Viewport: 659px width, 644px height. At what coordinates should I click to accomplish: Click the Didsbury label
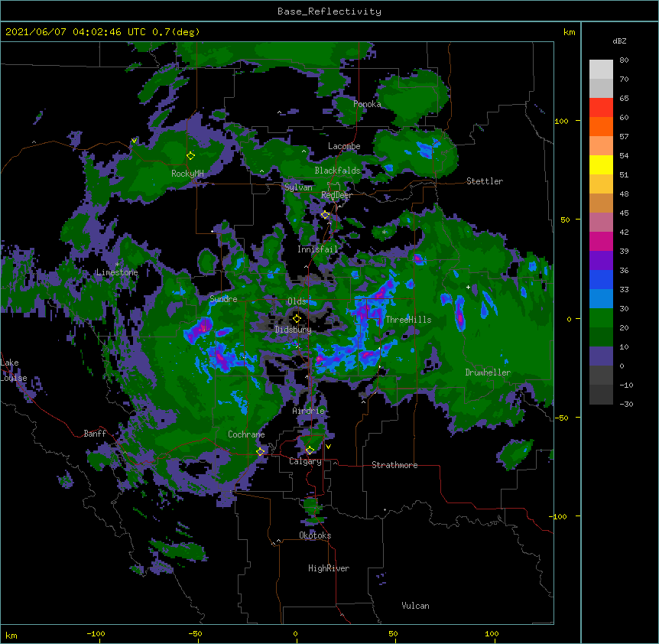coord(294,330)
